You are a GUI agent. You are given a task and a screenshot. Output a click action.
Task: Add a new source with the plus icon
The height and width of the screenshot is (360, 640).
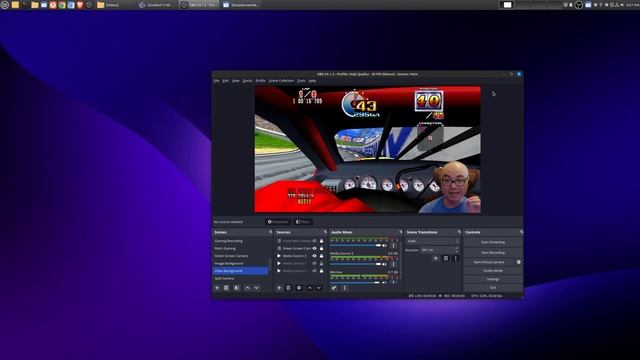pos(279,288)
